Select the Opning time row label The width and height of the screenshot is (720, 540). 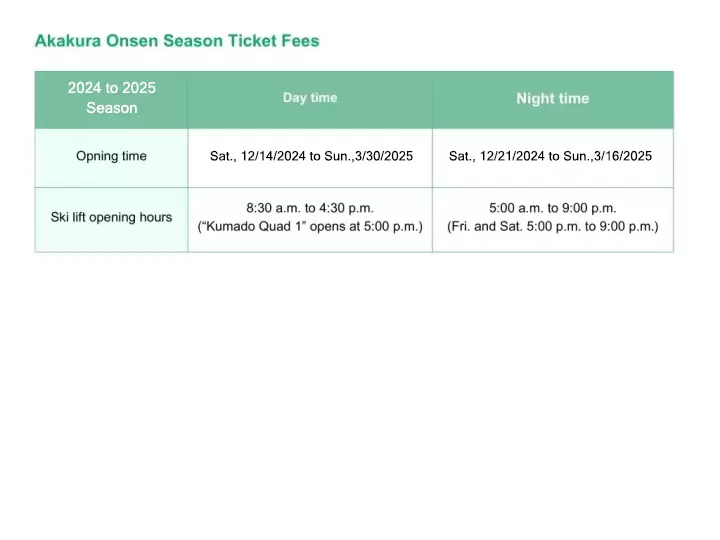(x=111, y=156)
